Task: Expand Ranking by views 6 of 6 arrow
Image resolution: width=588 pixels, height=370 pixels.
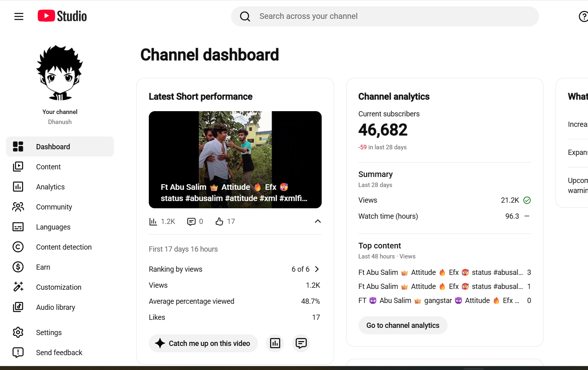Action: pyautogui.click(x=317, y=269)
